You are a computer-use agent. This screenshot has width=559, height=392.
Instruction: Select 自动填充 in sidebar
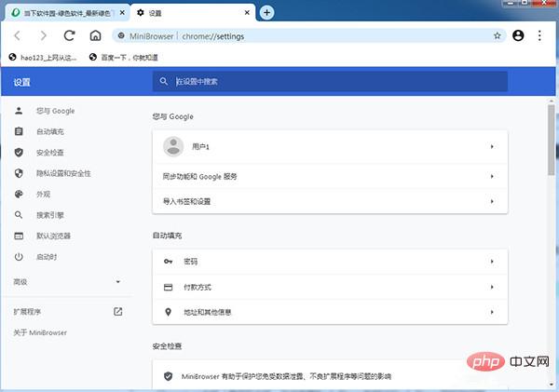[50, 131]
